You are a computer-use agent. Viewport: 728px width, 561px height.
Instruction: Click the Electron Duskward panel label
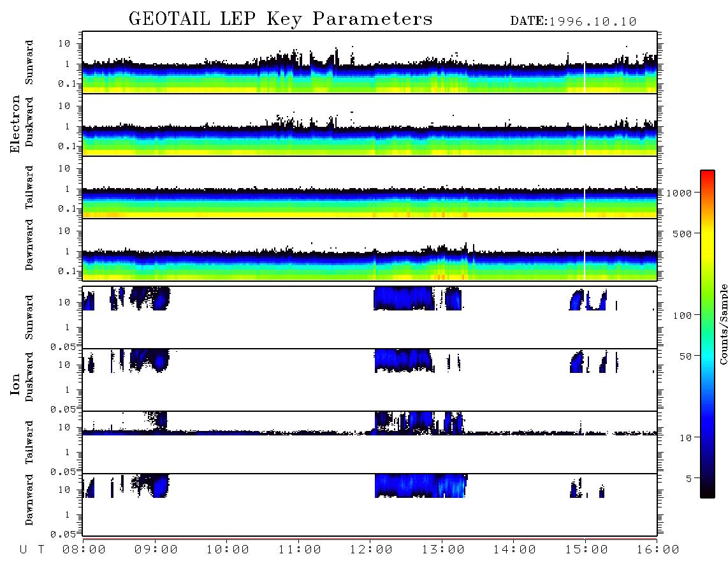pyautogui.click(x=29, y=122)
